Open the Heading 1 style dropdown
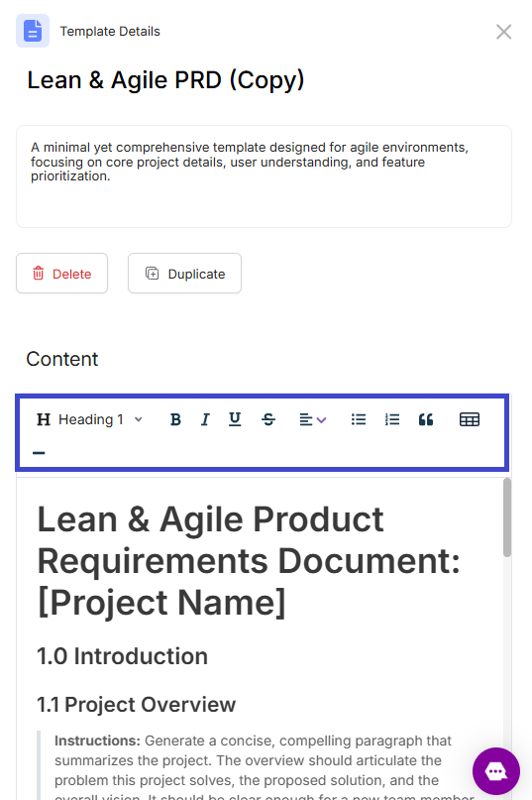This screenshot has width=532, height=800. (x=89, y=419)
